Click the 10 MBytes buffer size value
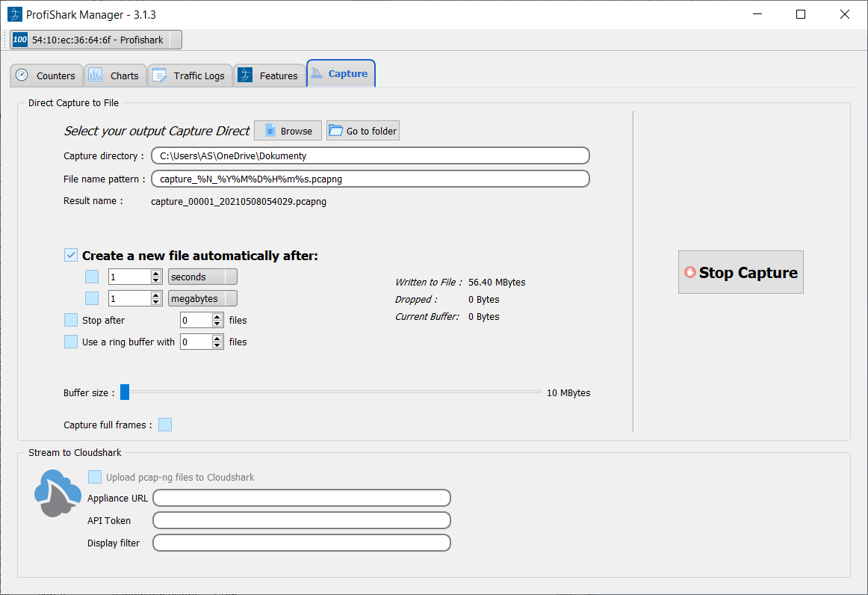This screenshot has width=868, height=595. [x=568, y=392]
